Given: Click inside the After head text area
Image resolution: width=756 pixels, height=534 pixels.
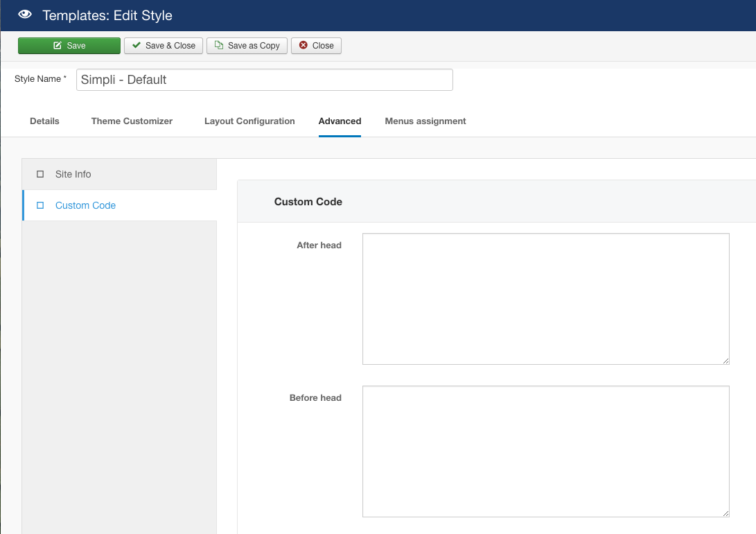Looking at the screenshot, I should click(545, 298).
